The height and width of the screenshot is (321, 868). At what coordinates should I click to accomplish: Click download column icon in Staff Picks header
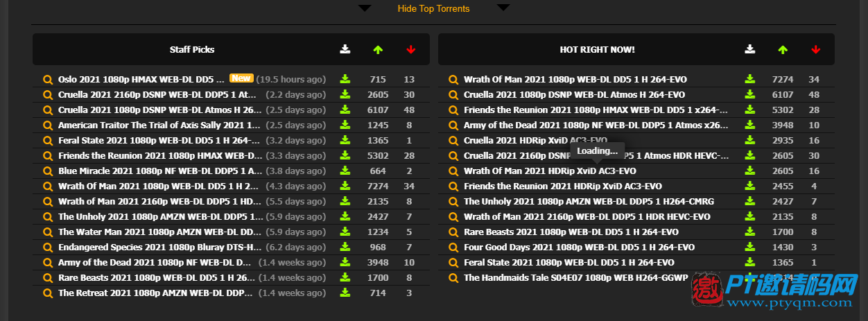click(345, 49)
